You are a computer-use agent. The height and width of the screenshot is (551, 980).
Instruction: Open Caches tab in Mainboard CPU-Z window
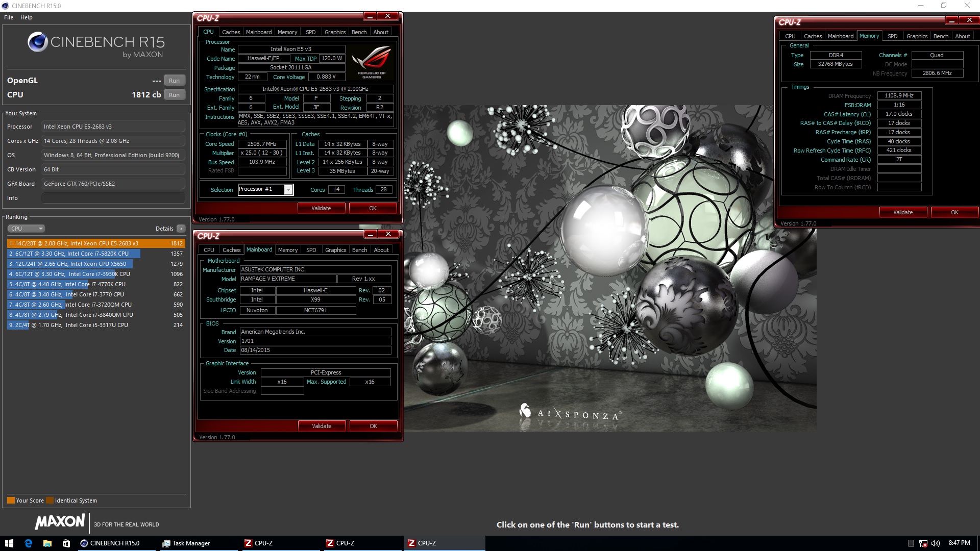pos(231,250)
